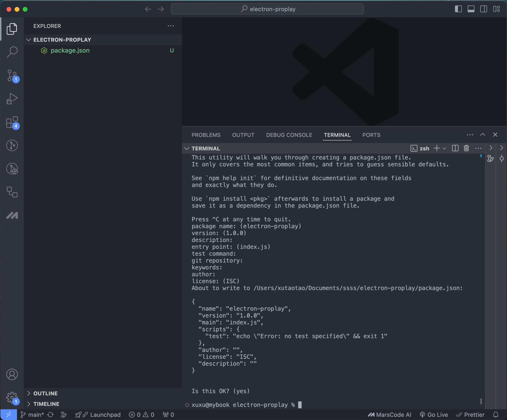Open the remote explorer connected-squares icon
Screen dimensions: 507x420
(x=12, y=192)
